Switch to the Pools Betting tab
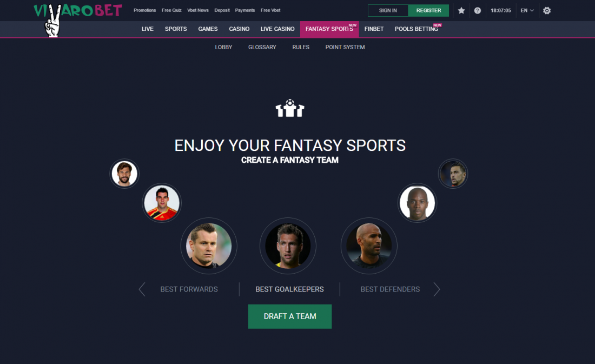 click(x=416, y=29)
